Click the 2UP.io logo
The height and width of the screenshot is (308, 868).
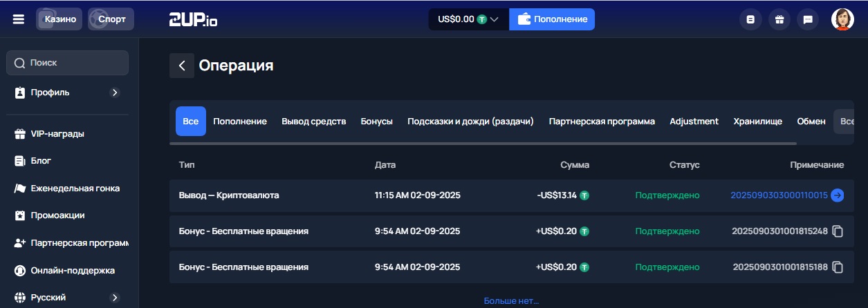(x=193, y=19)
